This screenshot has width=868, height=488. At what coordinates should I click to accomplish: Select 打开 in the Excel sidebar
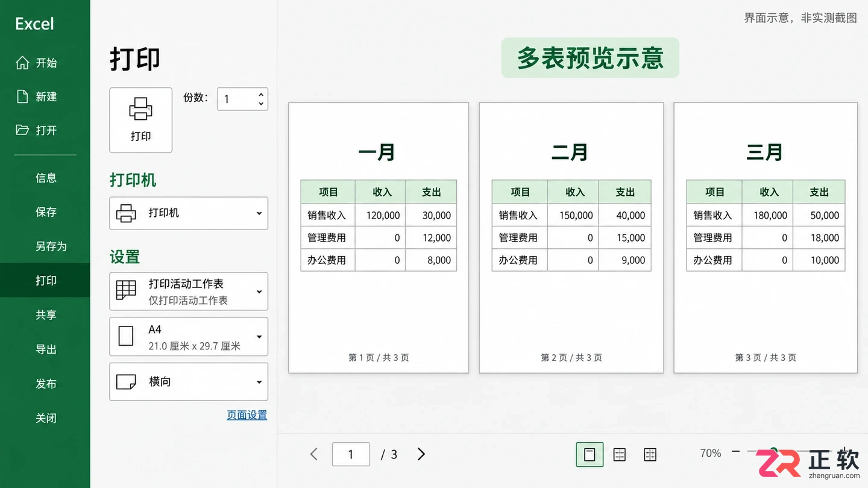click(37, 130)
